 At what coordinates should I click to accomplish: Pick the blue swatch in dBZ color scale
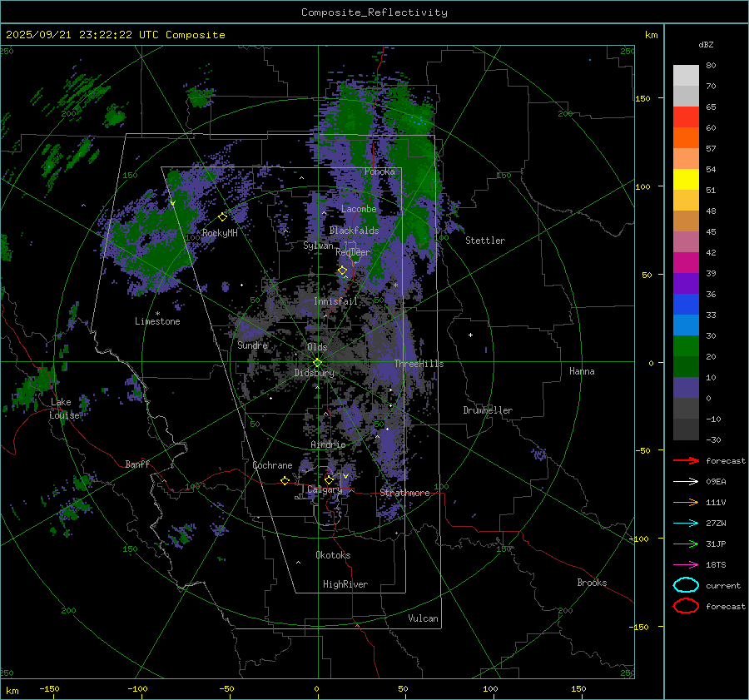tap(686, 304)
